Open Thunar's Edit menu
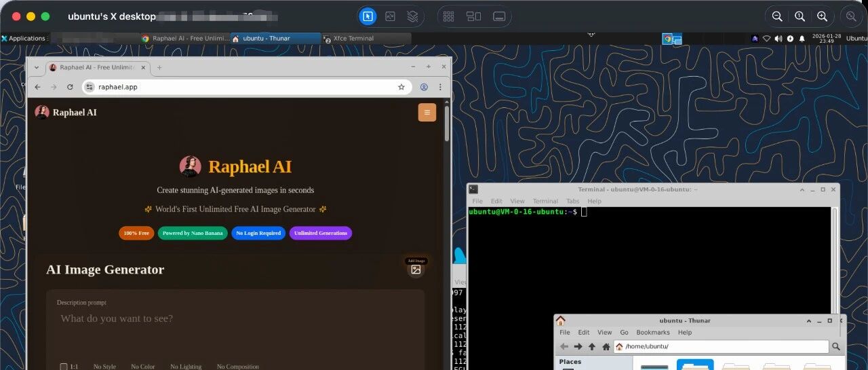Viewport: 868px width, 370px height. (x=584, y=333)
